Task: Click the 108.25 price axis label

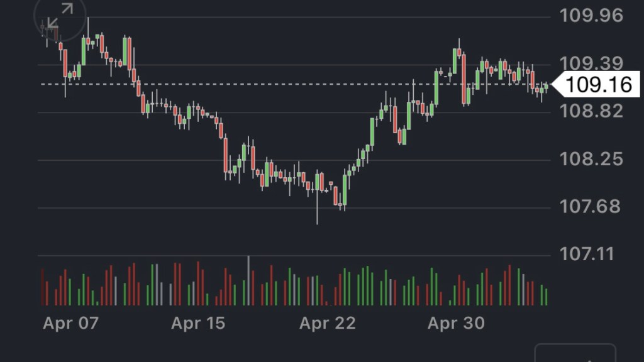Action: pyautogui.click(x=591, y=159)
